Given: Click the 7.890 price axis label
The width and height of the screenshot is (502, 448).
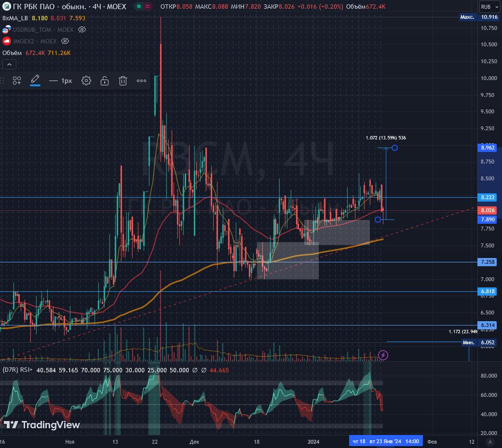Looking at the screenshot, I should point(488,220).
